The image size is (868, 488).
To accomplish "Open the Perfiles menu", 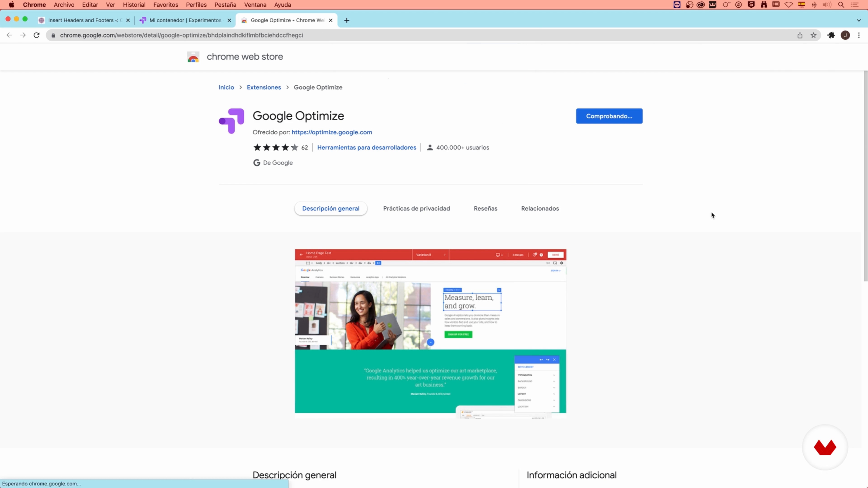I will pyautogui.click(x=196, y=5).
